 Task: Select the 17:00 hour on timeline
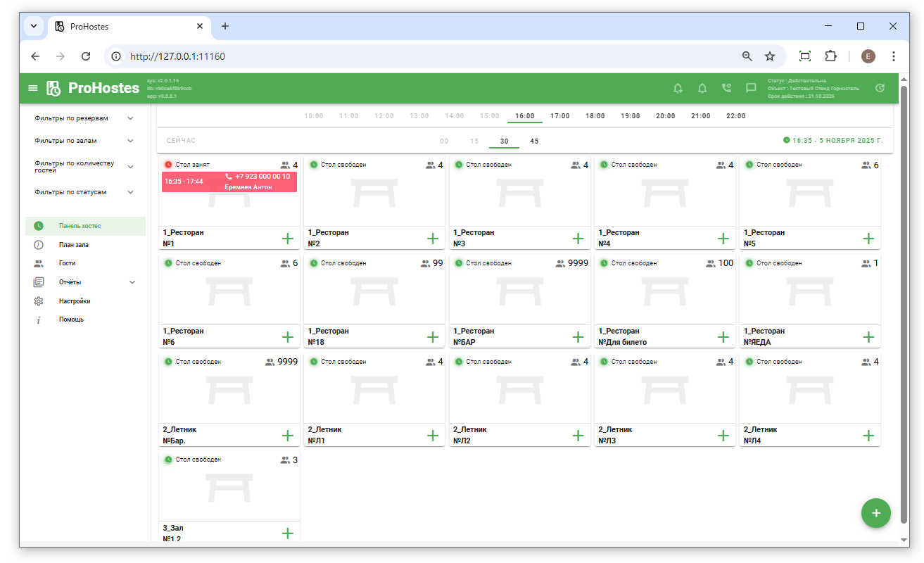(x=560, y=116)
